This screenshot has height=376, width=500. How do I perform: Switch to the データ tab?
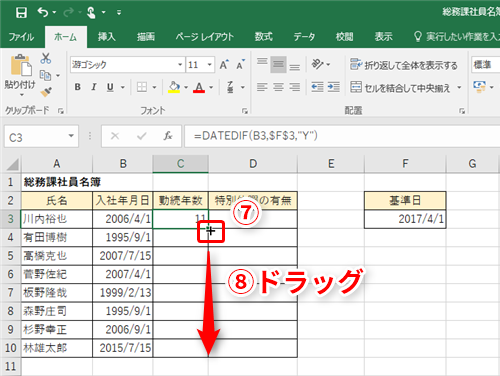pos(304,37)
